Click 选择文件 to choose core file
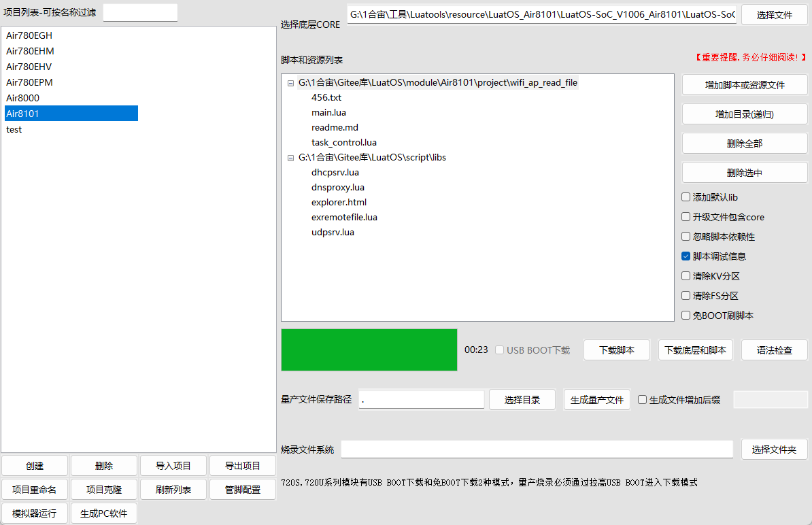The height and width of the screenshot is (525, 812). [x=774, y=15]
